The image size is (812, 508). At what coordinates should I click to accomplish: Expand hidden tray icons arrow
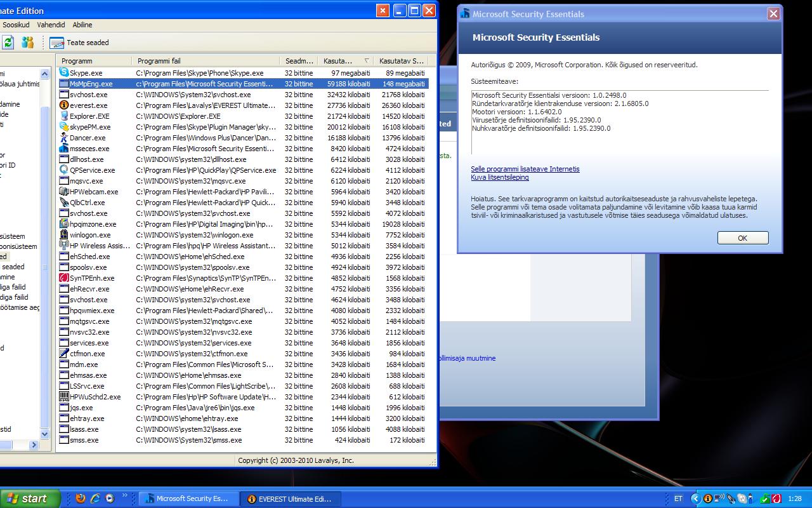coord(695,499)
